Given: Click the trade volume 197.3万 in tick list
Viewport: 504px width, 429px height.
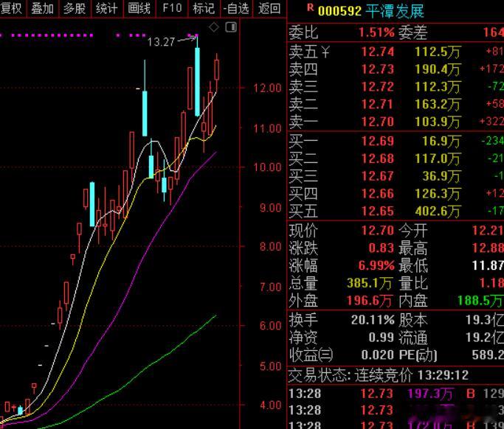Looking at the screenshot, I should (x=431, y=394).
